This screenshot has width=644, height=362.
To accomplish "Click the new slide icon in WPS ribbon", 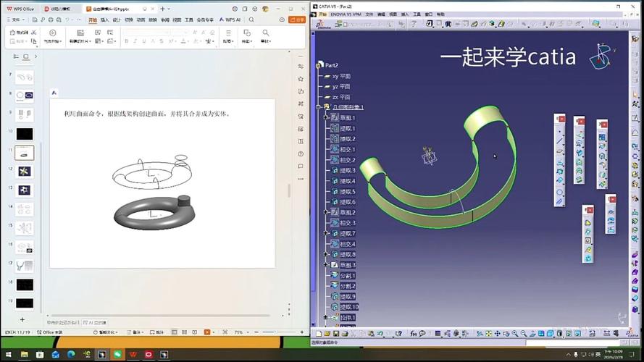I will click(80, 33).
